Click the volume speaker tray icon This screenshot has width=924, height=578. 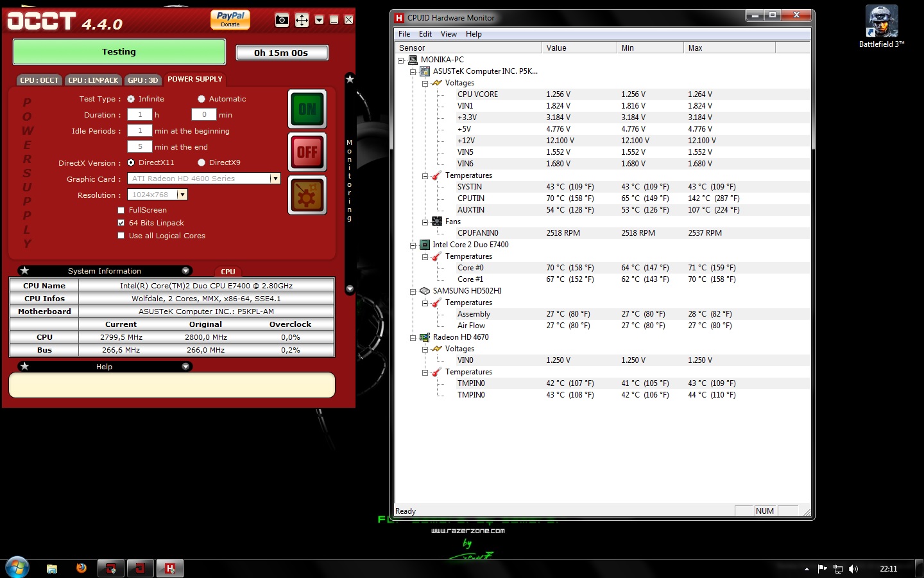point(853,569)
